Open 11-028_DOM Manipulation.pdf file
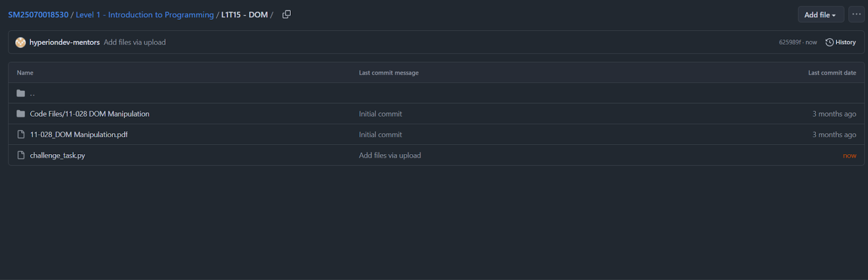This screenshot has width=868, height=280. (x=79, y=135)
